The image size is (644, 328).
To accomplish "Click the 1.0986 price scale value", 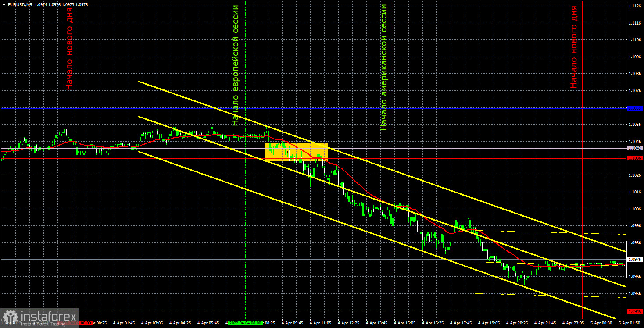I will 635,242.
